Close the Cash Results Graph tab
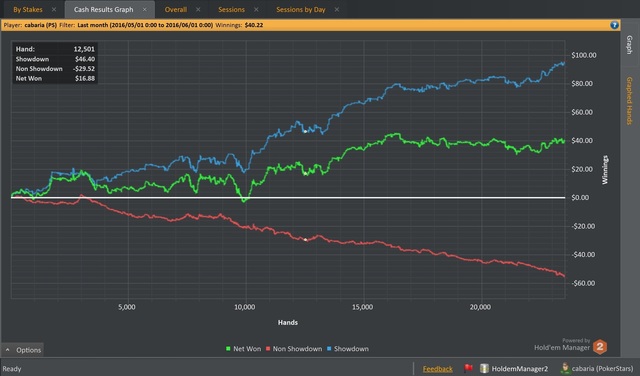640x376 pixels. pyautogui.click(x=144, y=9)
